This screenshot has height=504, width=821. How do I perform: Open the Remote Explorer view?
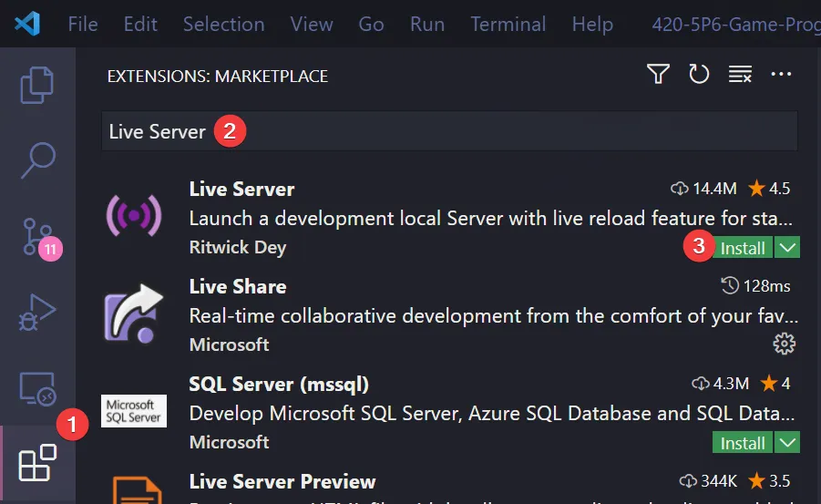coord(37,389)
